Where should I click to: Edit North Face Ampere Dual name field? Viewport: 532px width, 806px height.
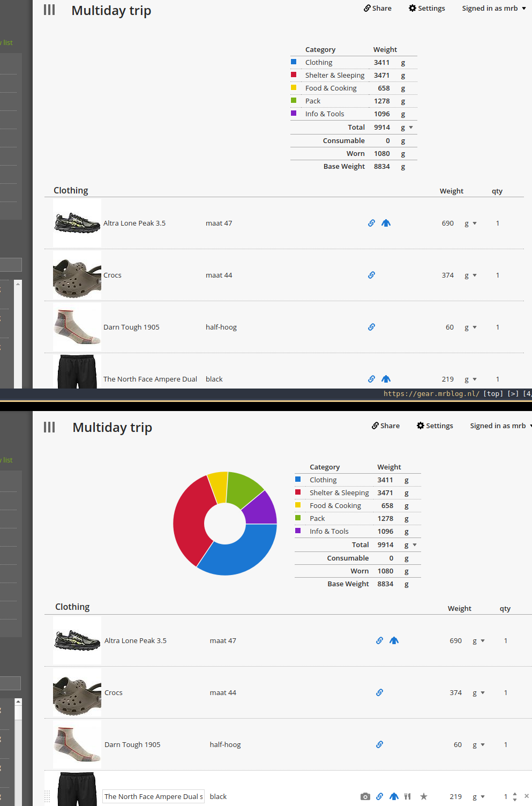tap(153, 796)
